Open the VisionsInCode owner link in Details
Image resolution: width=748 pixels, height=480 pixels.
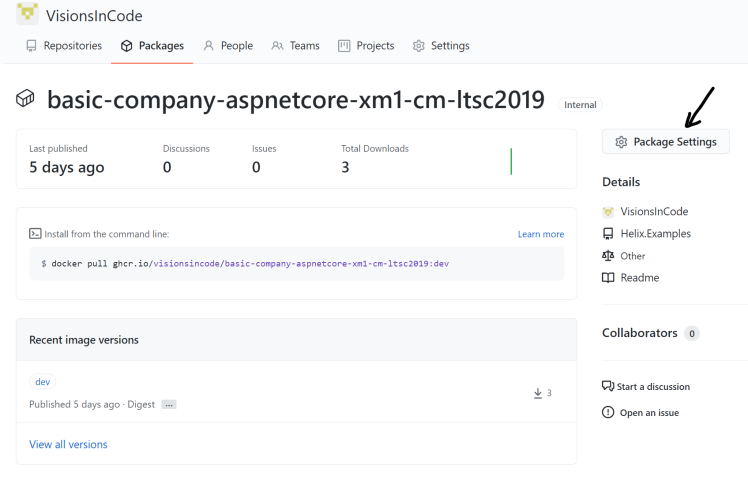654,212
